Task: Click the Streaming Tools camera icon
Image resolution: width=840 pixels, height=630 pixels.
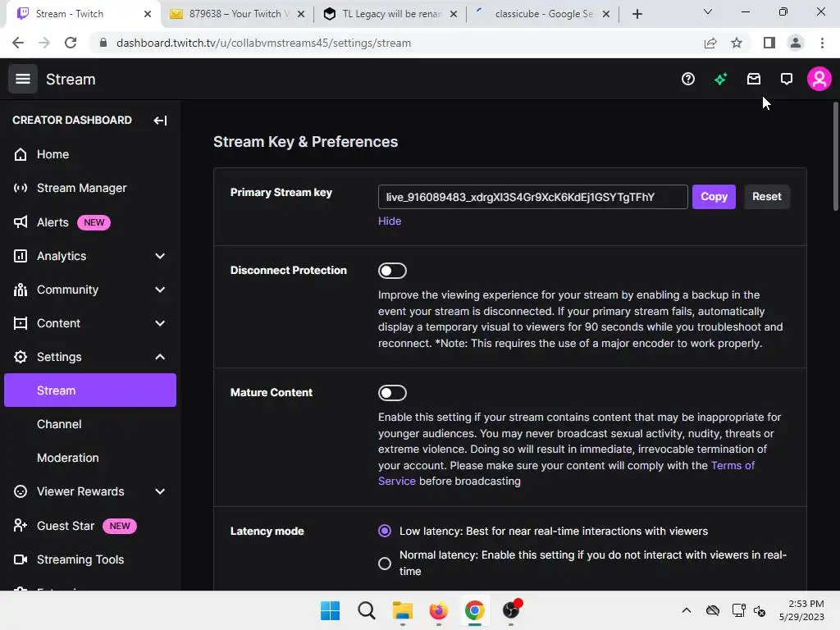Action: [x=21, y=559]
